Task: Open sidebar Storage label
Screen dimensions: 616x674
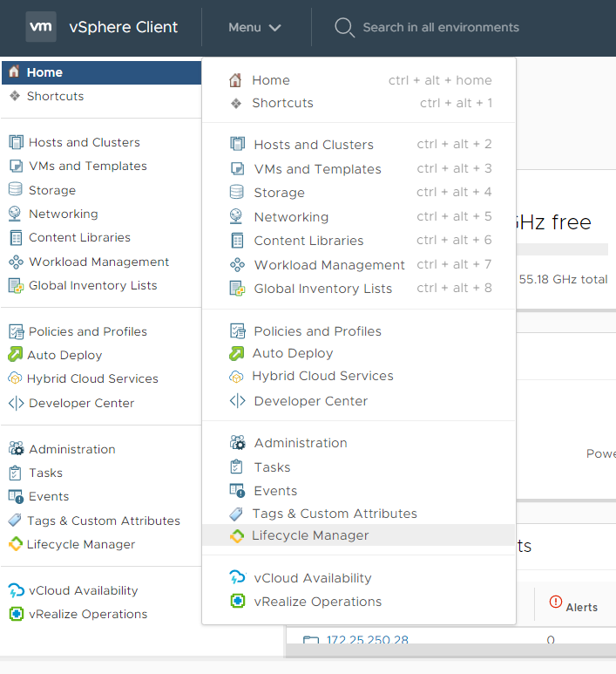Action: point(52,190)
